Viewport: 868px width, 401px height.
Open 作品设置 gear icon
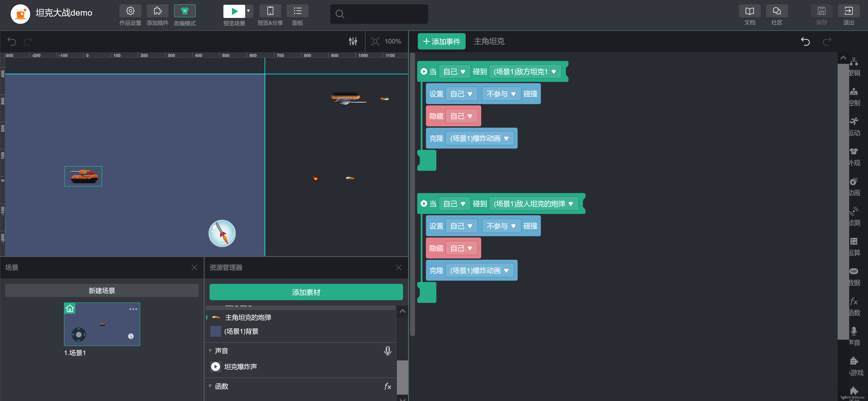(x=130, y=11)
